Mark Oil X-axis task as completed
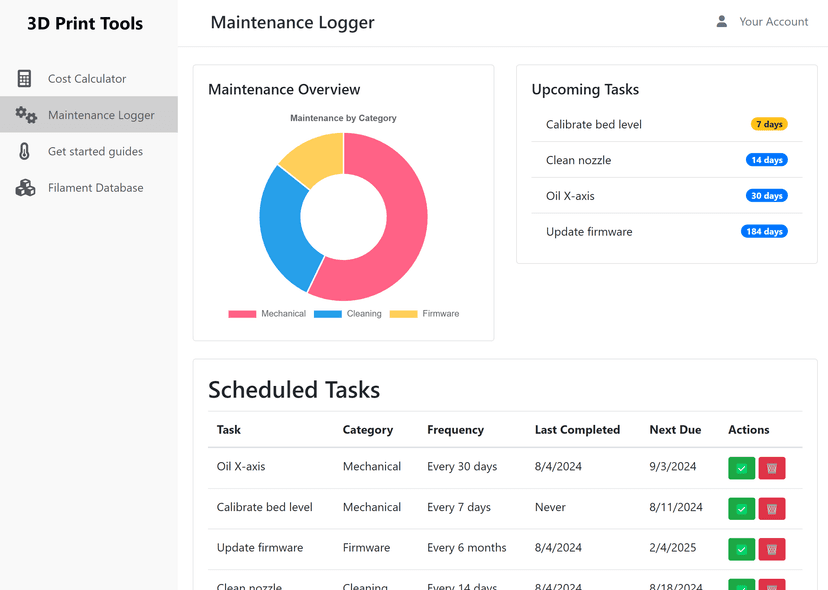 pos(741,468)
